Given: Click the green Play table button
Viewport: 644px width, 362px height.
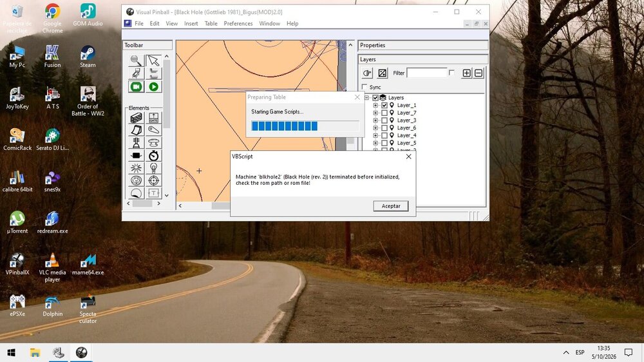Looking at the screenshot, I should (x=154, y=87).
